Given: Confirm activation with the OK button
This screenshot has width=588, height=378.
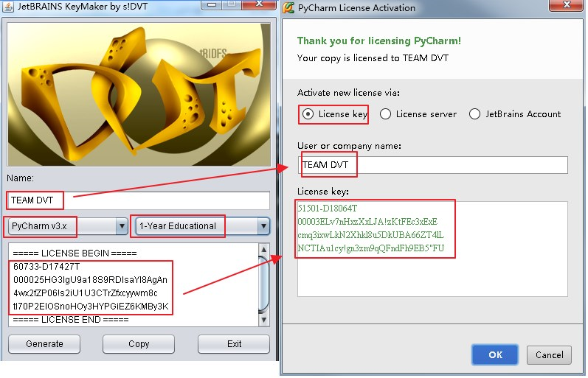Looking at the screenshot, I should tap(495, 354).
